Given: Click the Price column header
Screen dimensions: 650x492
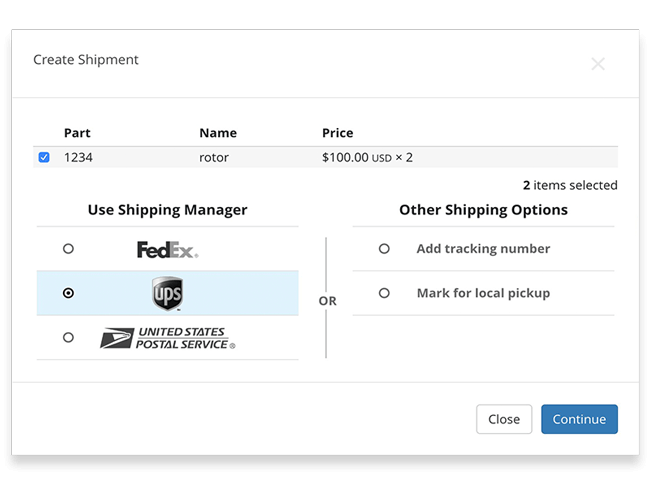Looking at the screenshot, I should (337, 133).
